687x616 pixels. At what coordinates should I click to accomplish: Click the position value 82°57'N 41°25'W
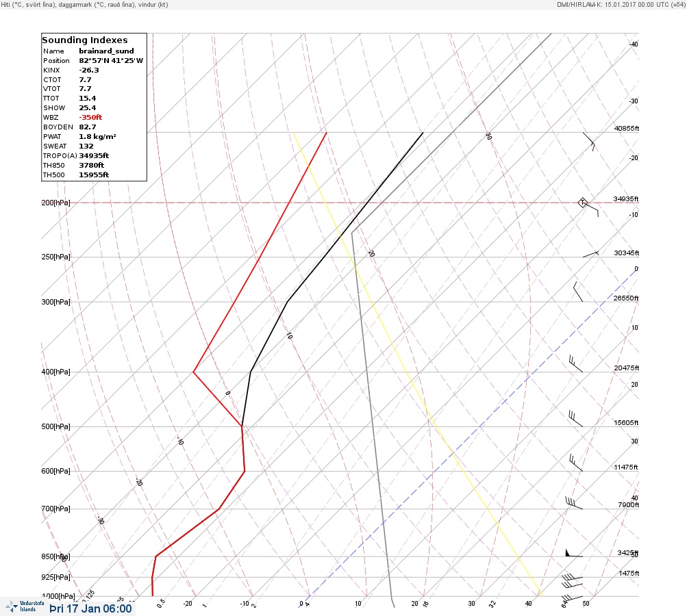(111, 60)
